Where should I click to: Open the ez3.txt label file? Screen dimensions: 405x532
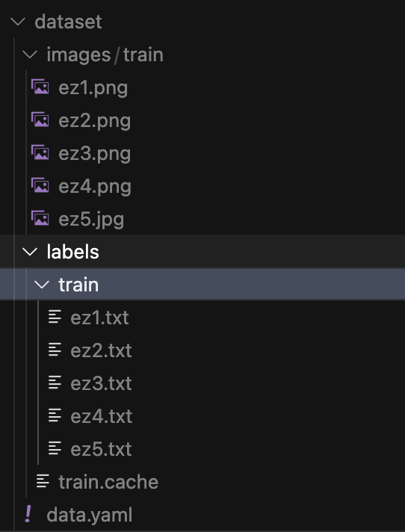click(101, 383)
